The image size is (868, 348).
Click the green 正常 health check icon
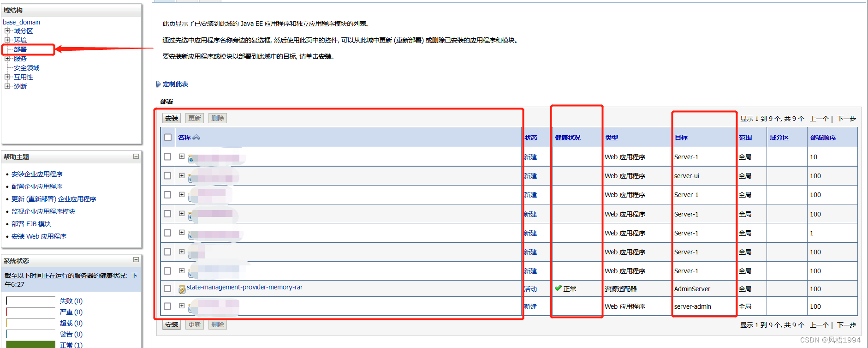(558, 288)
